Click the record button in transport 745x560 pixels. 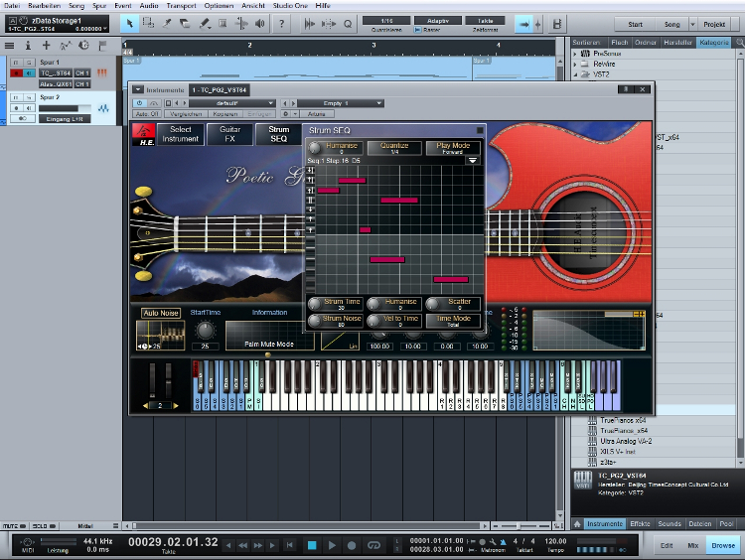pos(352,545)
